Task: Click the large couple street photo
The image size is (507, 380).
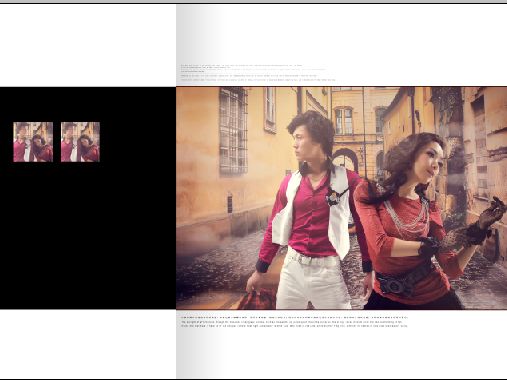Action: (x=341, y=198)
